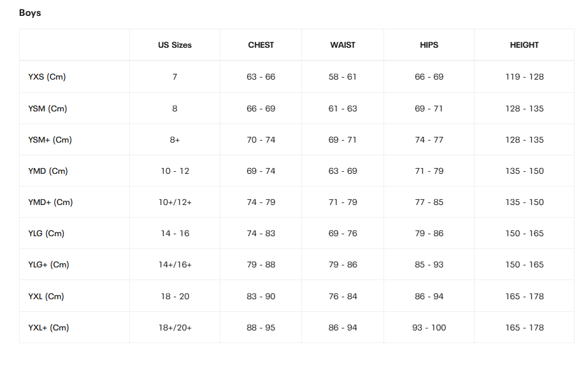
Task: Select the YXL+ (Cm) row label
Action: (x=49, y=328)
